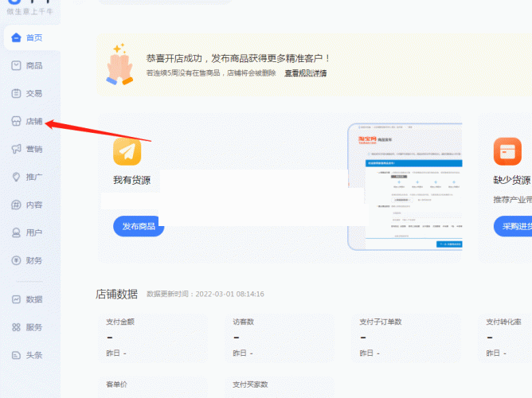Click the 客单价 data card label
This screenshot has width=532, height=398.
(x=116, y=384)
